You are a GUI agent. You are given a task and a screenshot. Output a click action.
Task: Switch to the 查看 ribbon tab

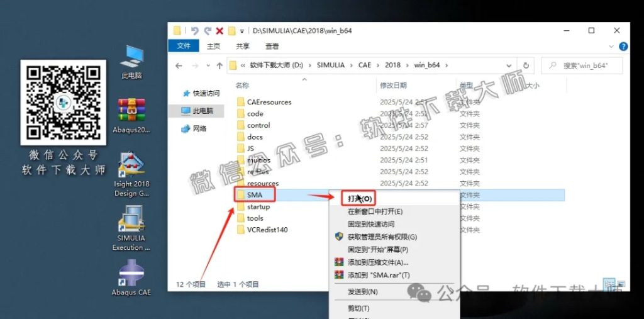click(272, 46)
